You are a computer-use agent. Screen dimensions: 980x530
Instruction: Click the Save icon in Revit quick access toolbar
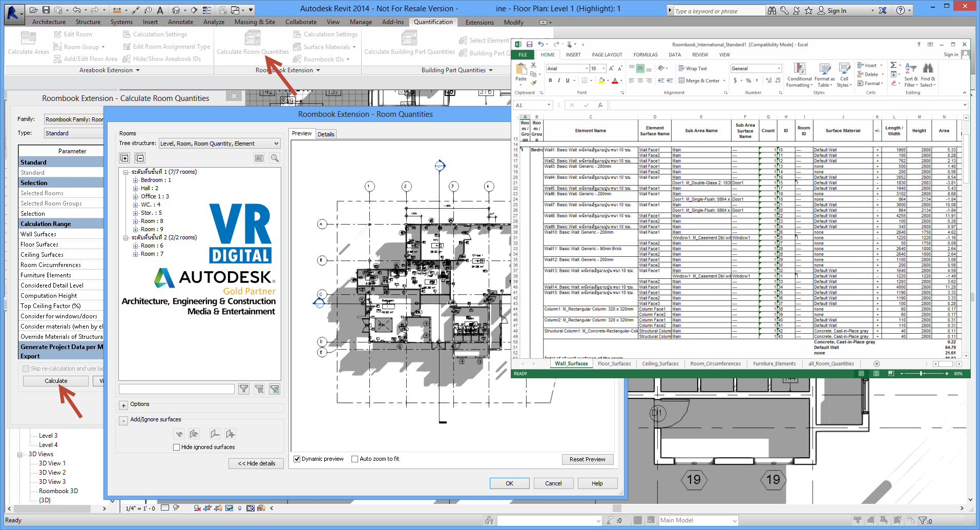[x=46, y=10]
